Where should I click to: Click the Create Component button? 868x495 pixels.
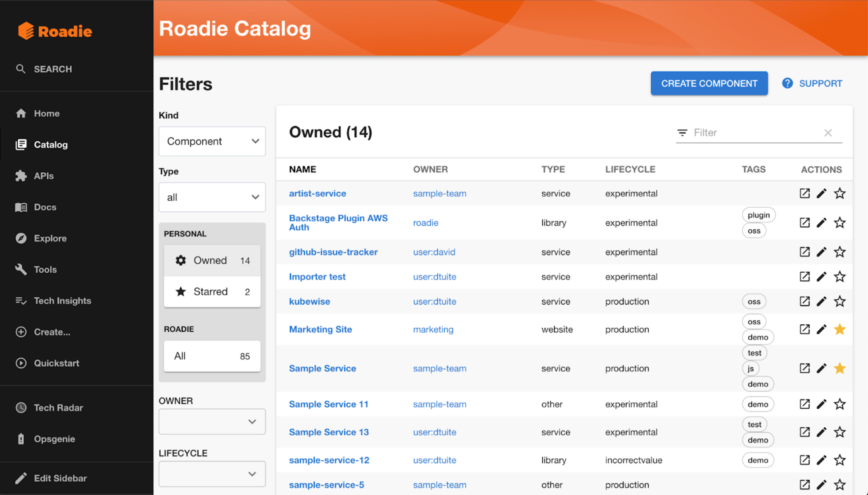click(709, 83)
